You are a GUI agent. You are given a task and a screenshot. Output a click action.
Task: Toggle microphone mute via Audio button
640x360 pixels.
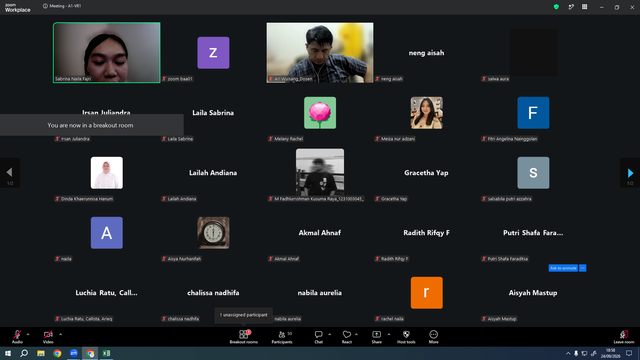point(17,336)
